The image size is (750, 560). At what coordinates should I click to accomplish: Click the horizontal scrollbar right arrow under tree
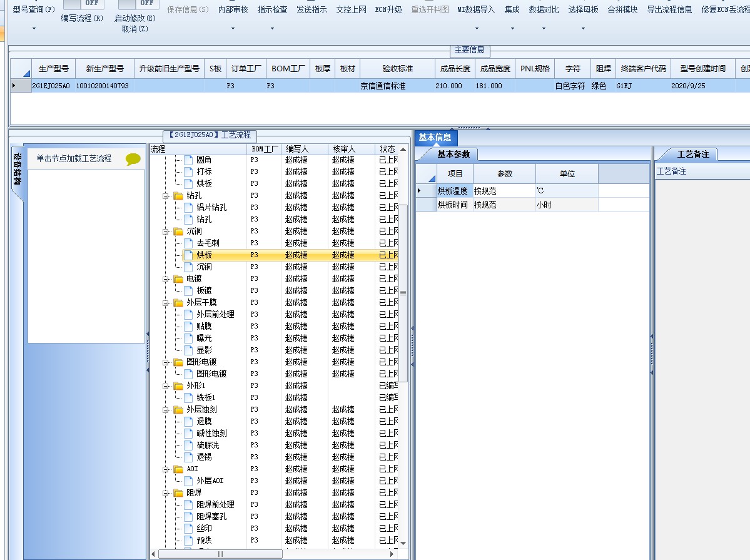click(x=392, y=554)
